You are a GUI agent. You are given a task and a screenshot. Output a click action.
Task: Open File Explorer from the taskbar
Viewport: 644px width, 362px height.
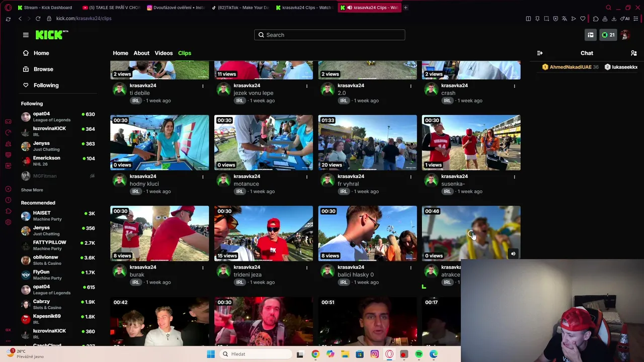[x=345, y=354]
